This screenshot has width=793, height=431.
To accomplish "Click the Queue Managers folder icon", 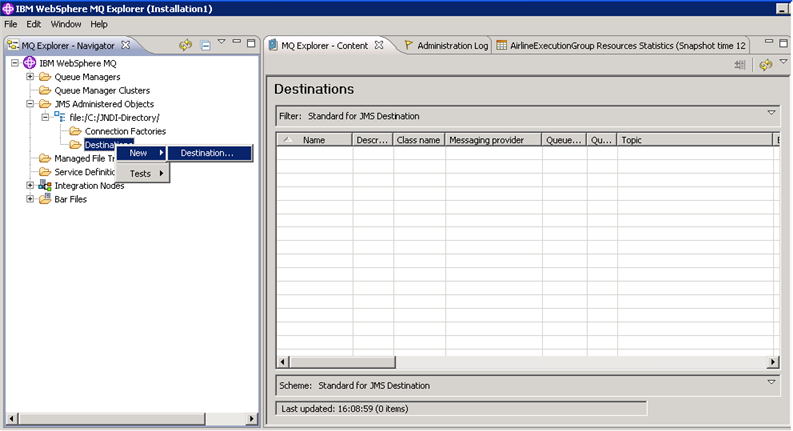I will [x=45, y=77].
